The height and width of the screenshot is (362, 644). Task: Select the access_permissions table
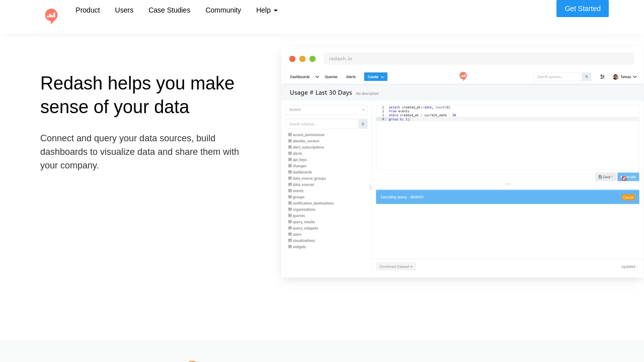[x=306, y=135]
